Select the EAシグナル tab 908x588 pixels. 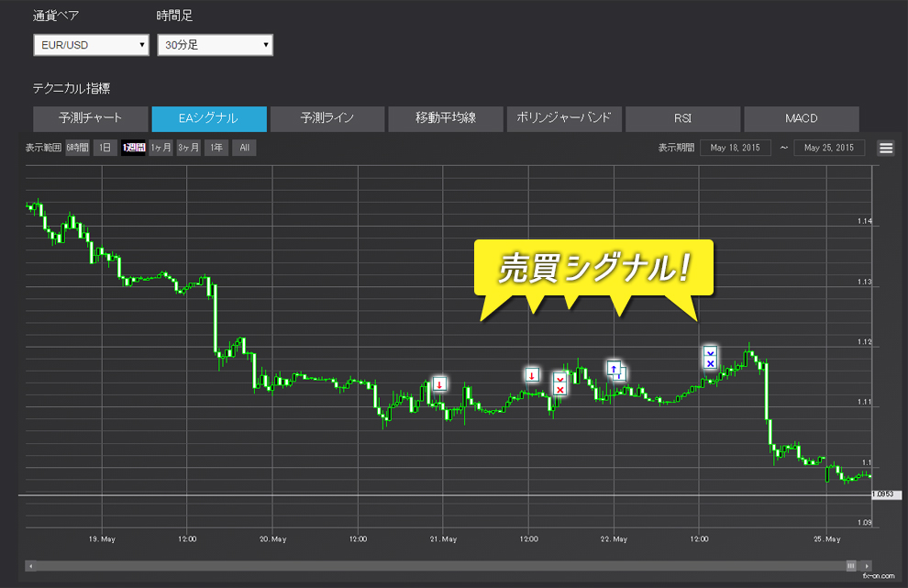click(209, 118)
